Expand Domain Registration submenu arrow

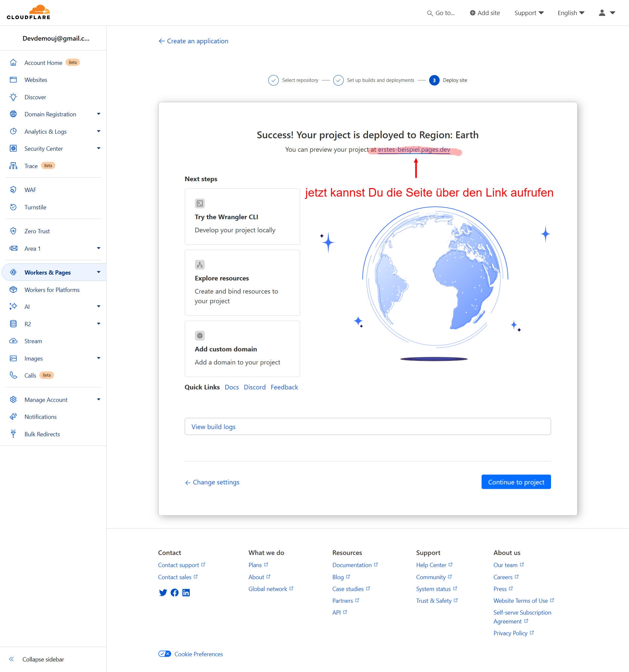pyautogui.click(x=98, y=114)
